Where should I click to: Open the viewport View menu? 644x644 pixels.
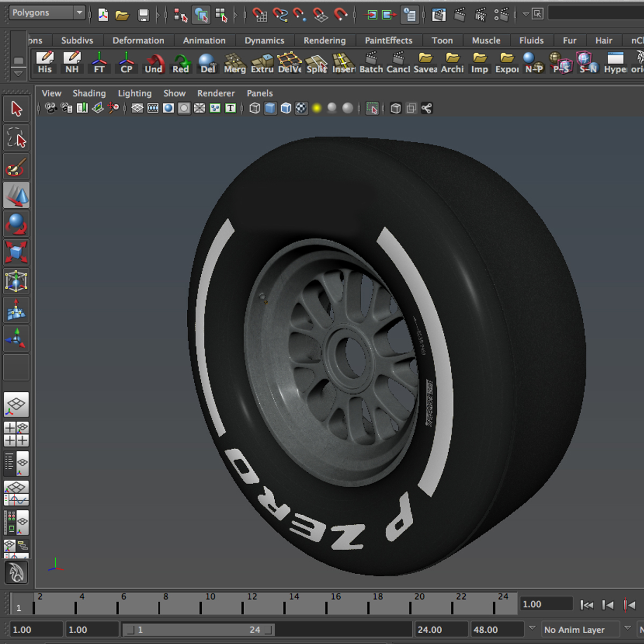(52, 93)
